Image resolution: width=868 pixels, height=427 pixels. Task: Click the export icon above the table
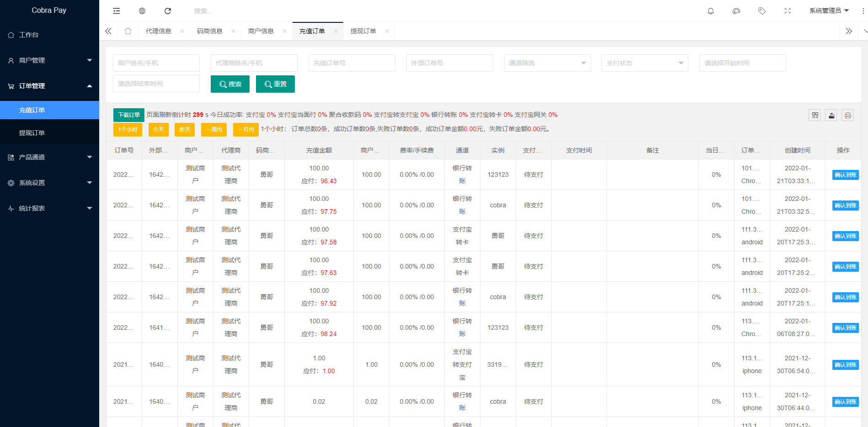831,115
